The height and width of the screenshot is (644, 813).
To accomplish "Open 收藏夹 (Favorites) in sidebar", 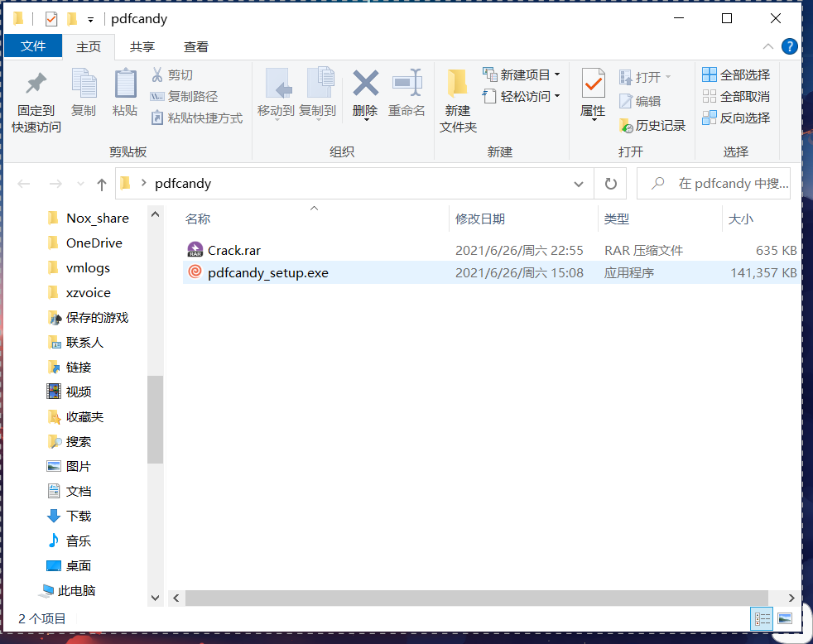I will 75,417.
